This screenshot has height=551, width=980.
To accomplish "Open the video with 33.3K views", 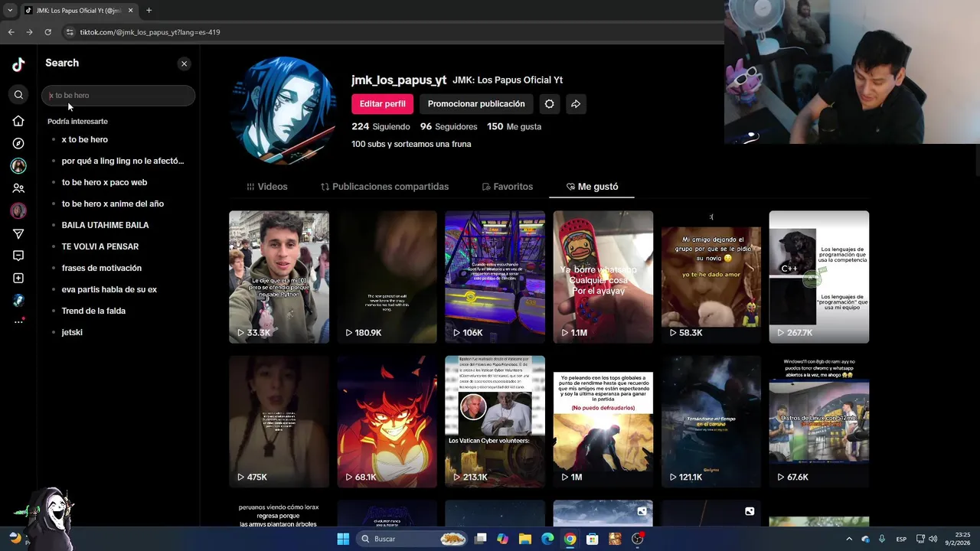I will [279, 277].
